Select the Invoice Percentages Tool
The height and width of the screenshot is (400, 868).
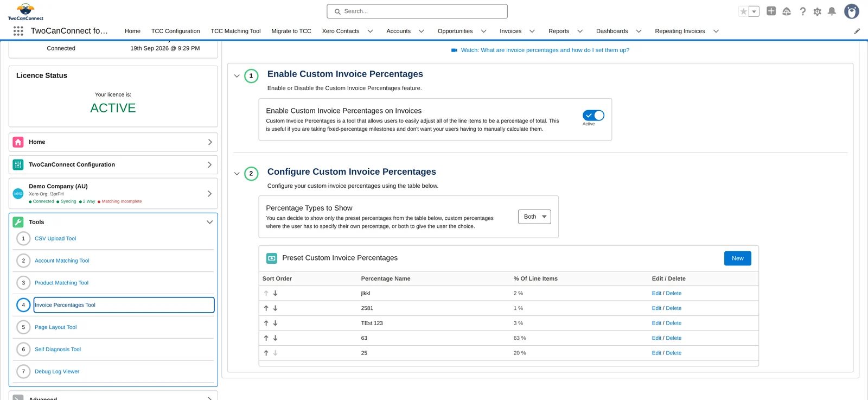tap(124, 305)
